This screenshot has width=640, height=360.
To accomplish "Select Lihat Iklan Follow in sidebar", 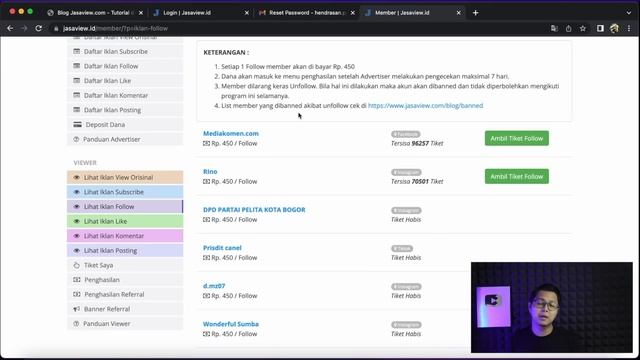I will 125,207.
